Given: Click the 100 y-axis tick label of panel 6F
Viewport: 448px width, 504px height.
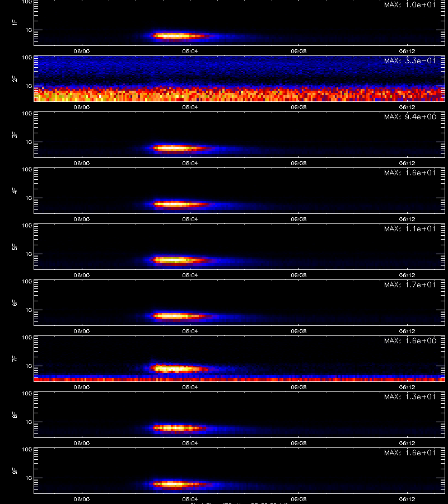Looking at the screenshot, I should pyautogui.click(x=27, y=282).
